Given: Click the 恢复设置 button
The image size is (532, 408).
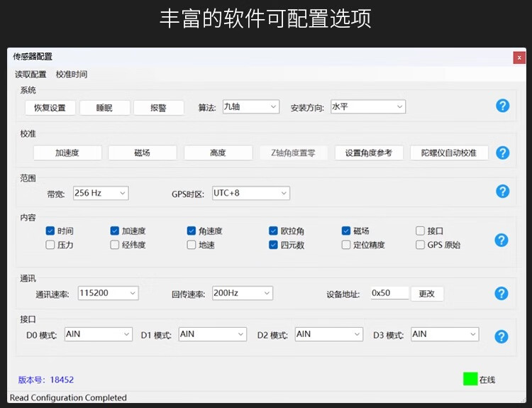Looking at the screenshot, I should (49, 108).
